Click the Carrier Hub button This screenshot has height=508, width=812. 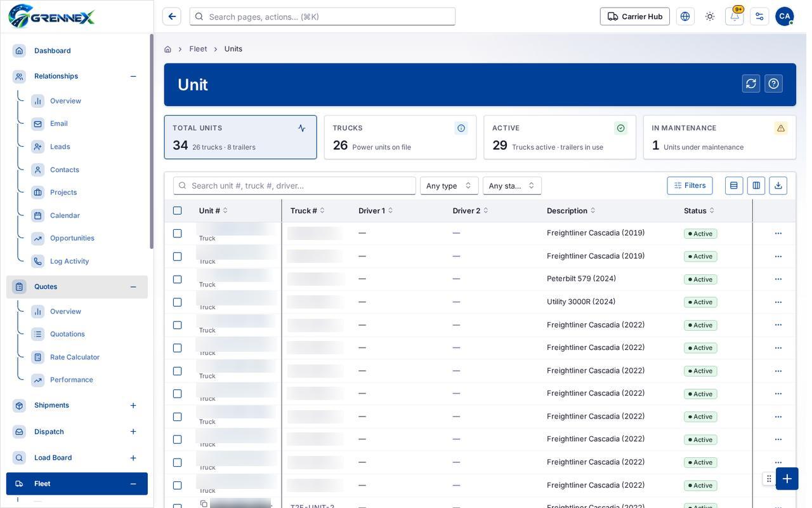click(x=635, y=17)
